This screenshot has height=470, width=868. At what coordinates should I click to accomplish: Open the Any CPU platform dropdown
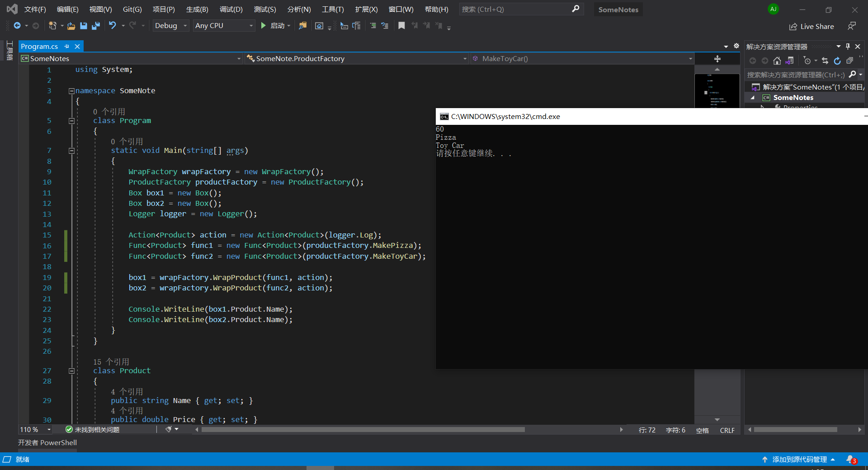(224, 26)
